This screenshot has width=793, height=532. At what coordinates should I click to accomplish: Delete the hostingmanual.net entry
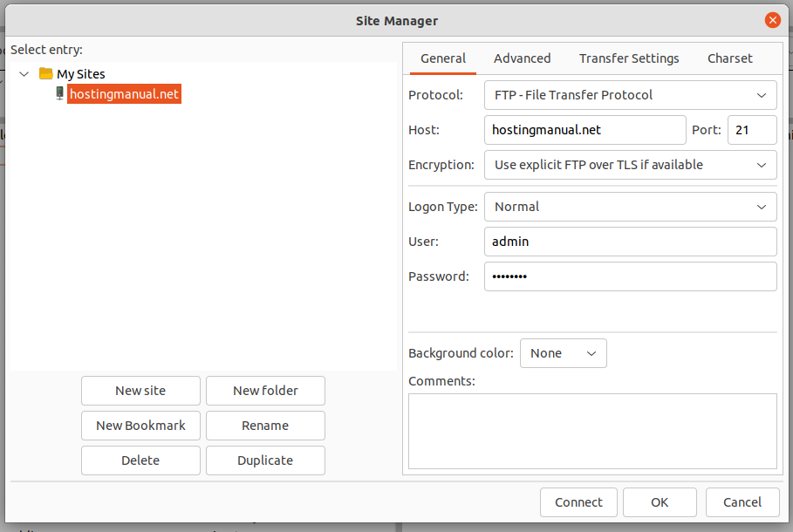(x=140, y=460)
